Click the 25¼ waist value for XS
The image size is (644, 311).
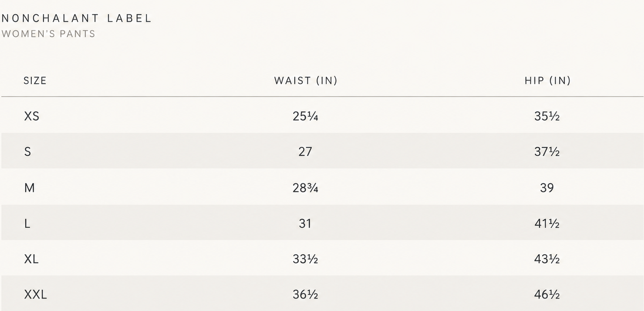(x=305, y=116)
